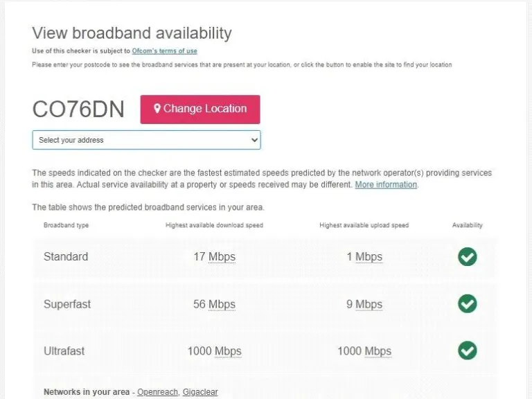The height and width of the screenshot is (399, 532).
Task: Click Mbps beside Superfast 9 upload
Action: tap(369, 304)
